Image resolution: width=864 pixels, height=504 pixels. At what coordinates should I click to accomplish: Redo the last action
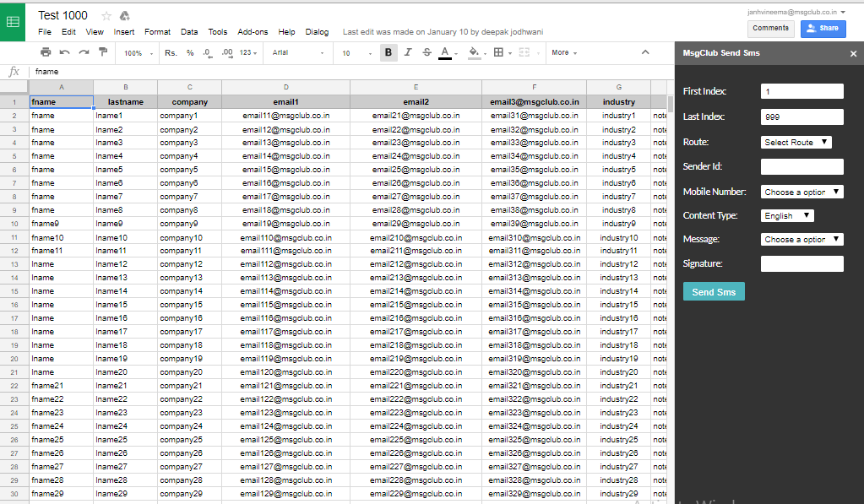click(x=84, y=52)
